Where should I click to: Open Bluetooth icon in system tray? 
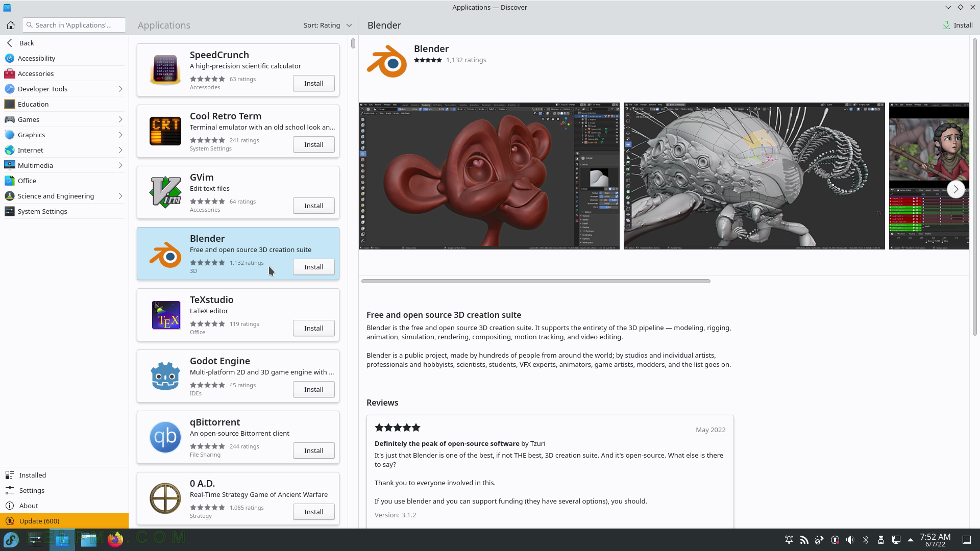[x=865, y=540]
